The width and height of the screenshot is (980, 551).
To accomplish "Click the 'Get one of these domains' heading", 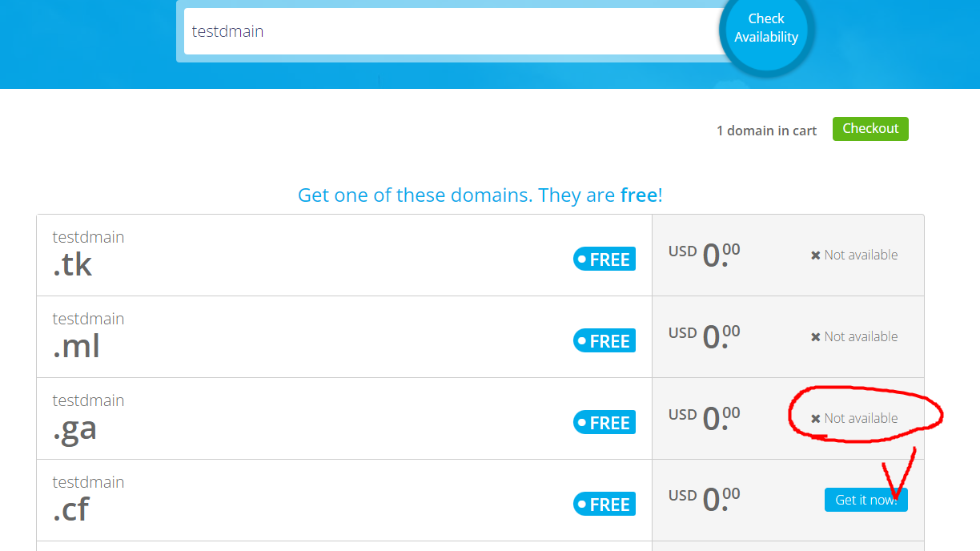I will (x=480, y=195).
